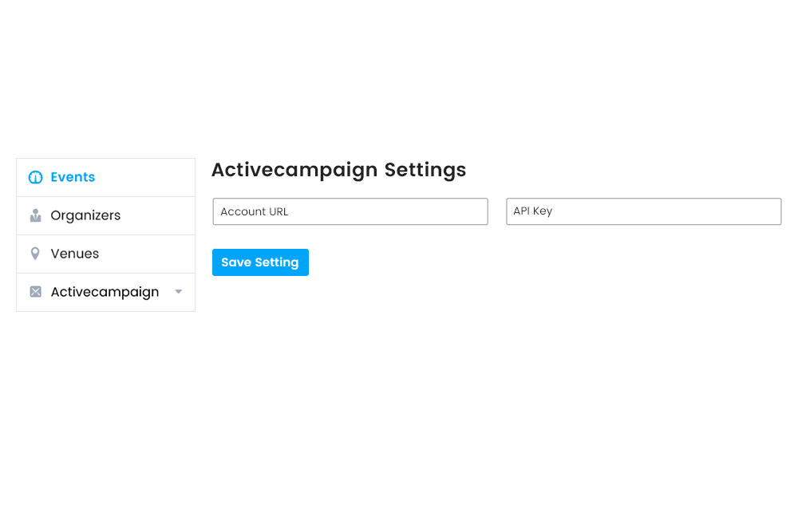Click the envelope icon beside Activecampaign
798x532 pixels.
click(35, 292)
